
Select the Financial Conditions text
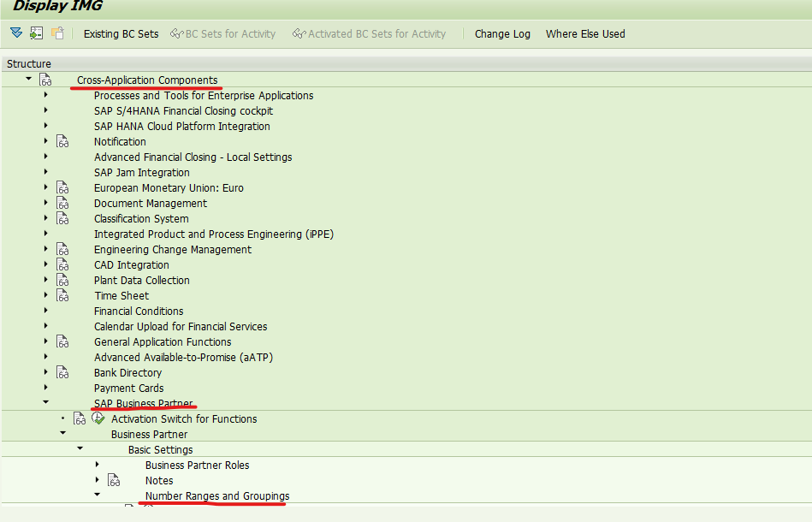139,311
